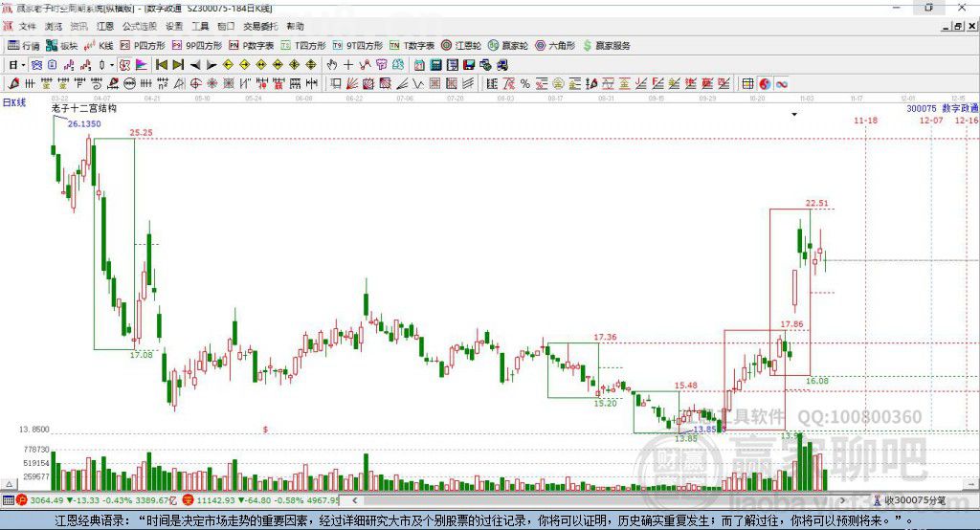This screenshot has height=530, width=980.
Task: Expand the small triangle above the chart
Action: tap(794, 115)
